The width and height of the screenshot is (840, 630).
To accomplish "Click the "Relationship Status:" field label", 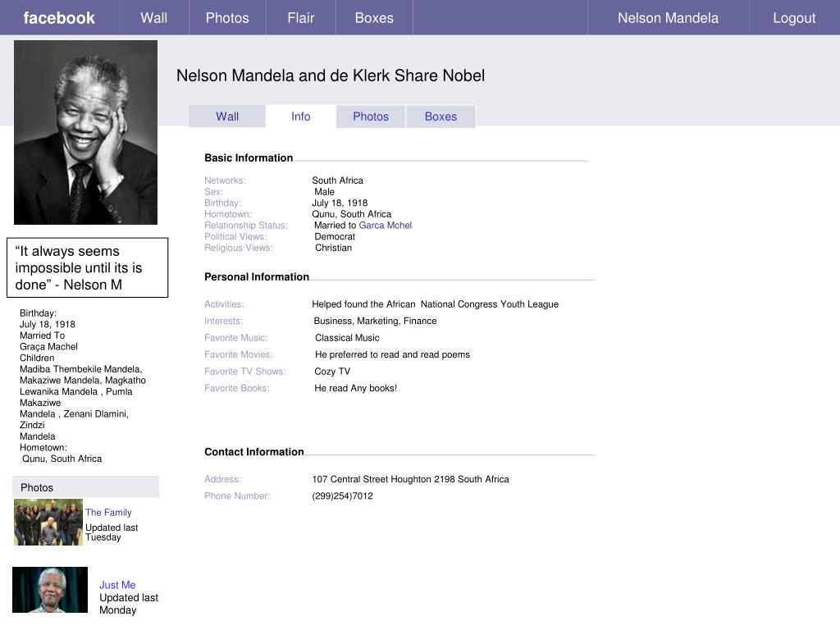I will (246, 226).
